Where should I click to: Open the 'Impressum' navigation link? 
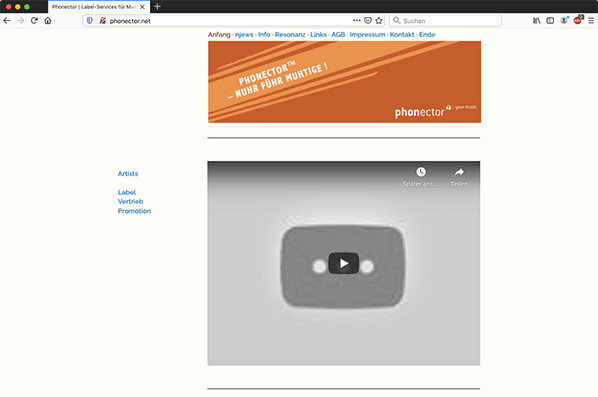pyautogui.click(x=367, y=34)
